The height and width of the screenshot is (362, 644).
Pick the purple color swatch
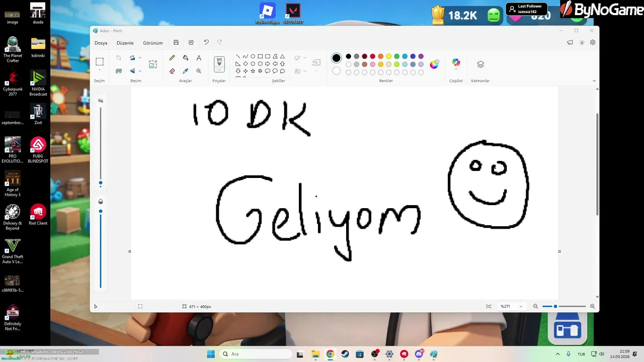421,56
